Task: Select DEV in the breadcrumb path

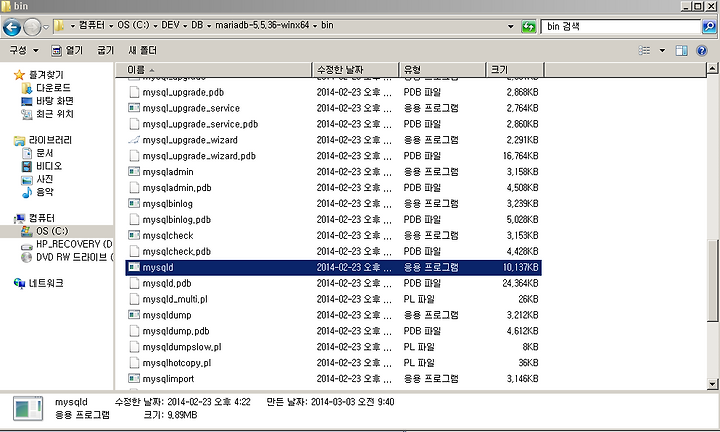Action: (170, 25)
